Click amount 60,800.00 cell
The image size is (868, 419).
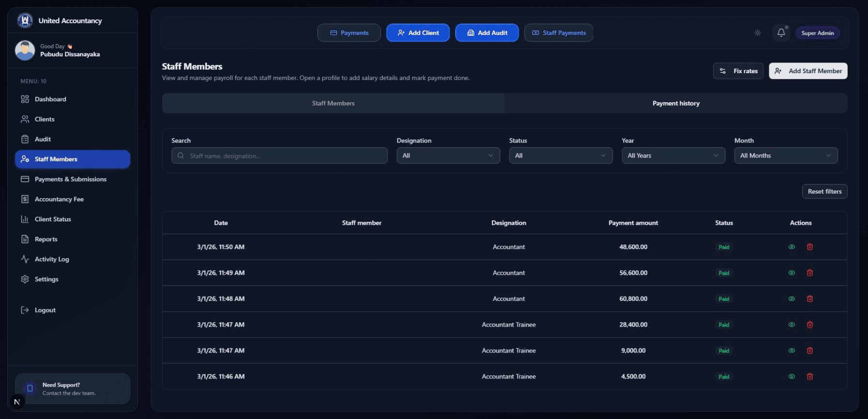pos(633,299)
